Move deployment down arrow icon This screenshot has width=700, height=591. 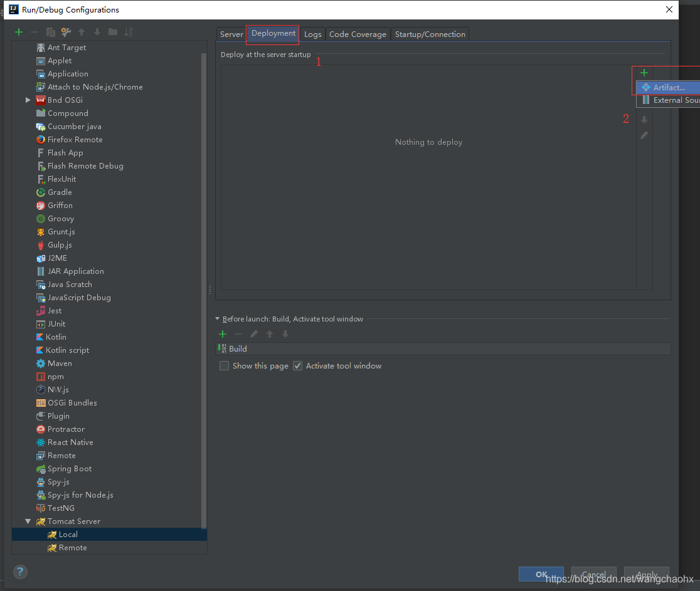[x=644, y=120]
